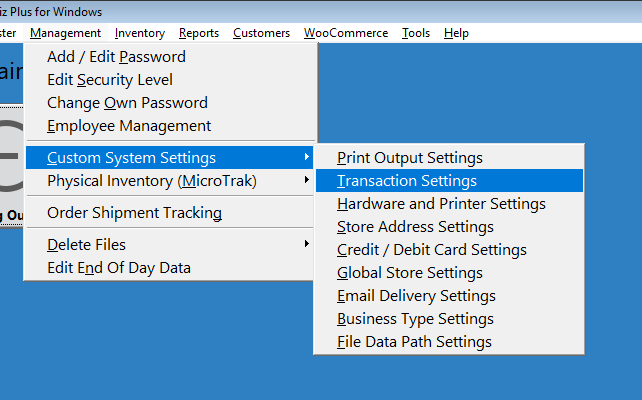Select Global Store Settings

click(449, 273)
